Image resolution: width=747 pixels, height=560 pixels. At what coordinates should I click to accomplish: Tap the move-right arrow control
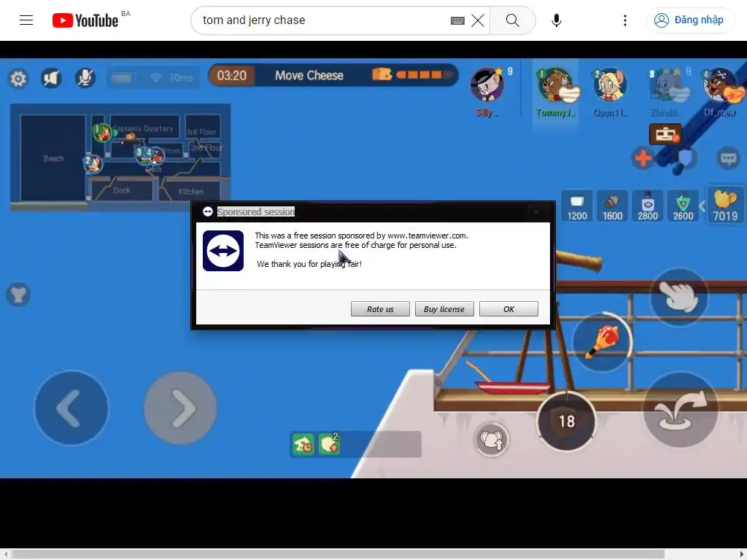(180, 408)
